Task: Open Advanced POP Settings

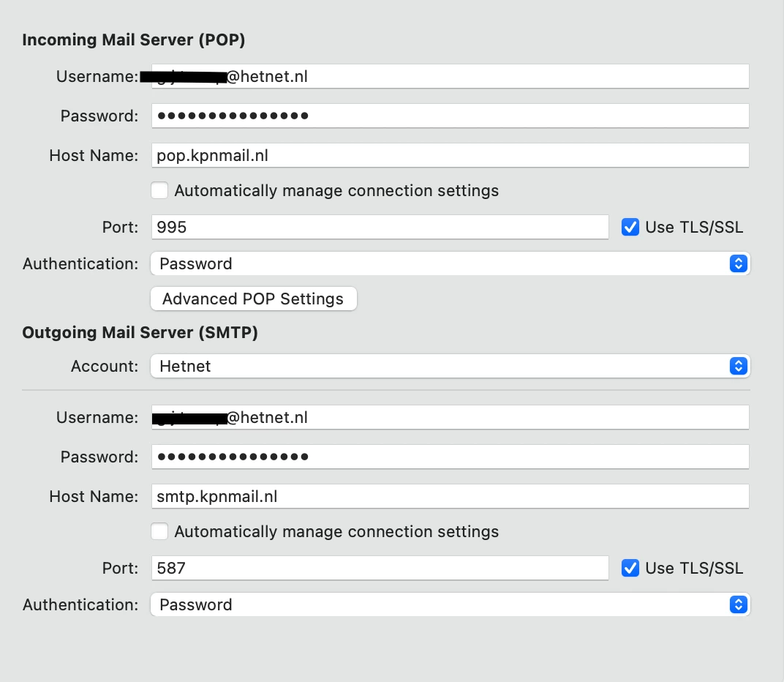Action: (253, 299)
